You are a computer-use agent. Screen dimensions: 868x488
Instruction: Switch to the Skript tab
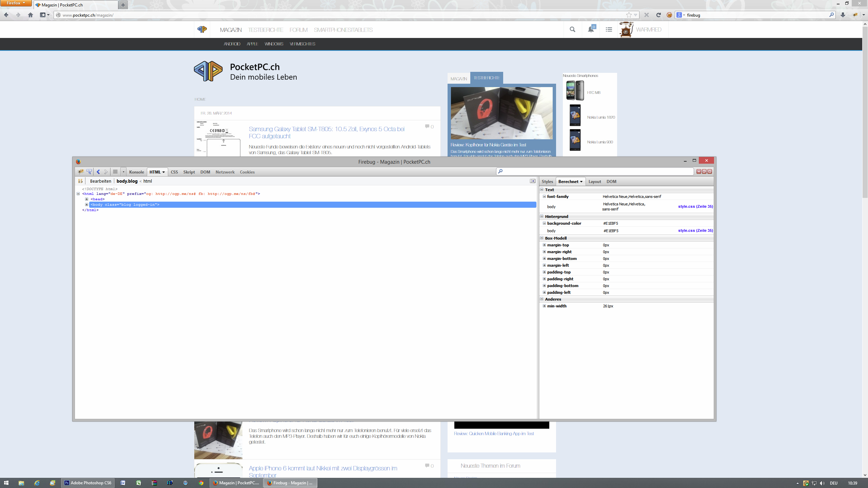[189, 172]
